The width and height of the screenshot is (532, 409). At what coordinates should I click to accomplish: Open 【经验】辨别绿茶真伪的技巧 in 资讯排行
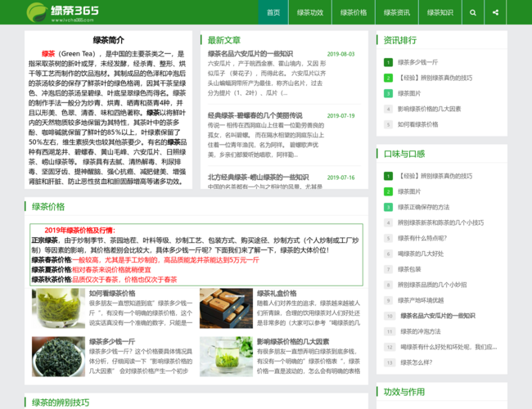coord(435,78)
